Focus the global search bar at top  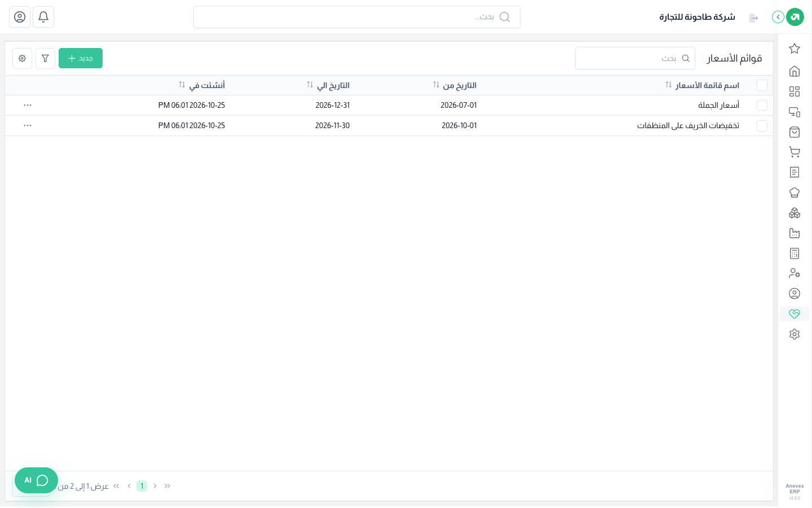coord(357,17)
